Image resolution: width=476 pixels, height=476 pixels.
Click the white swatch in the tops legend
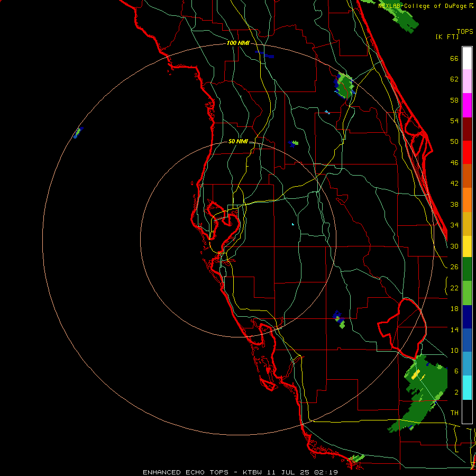pyautogui.click(x=467, y=58)
